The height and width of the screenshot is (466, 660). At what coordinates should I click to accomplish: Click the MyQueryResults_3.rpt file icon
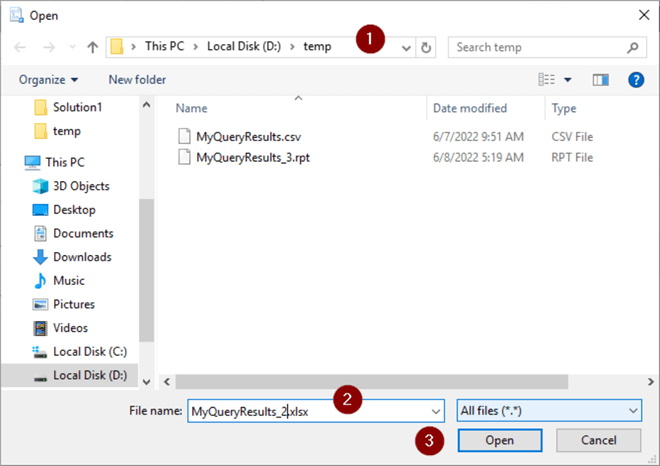pyautogui.click(x=184, y=157)
